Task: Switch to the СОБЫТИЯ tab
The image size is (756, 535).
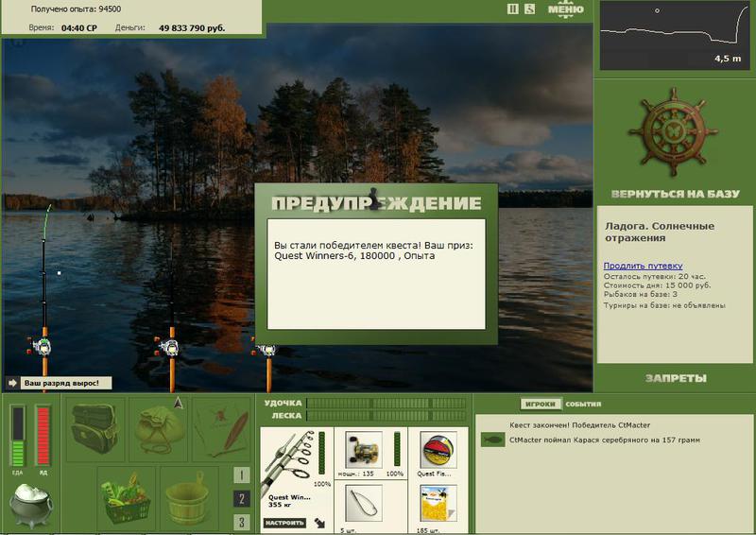Action: pos(583,404)
